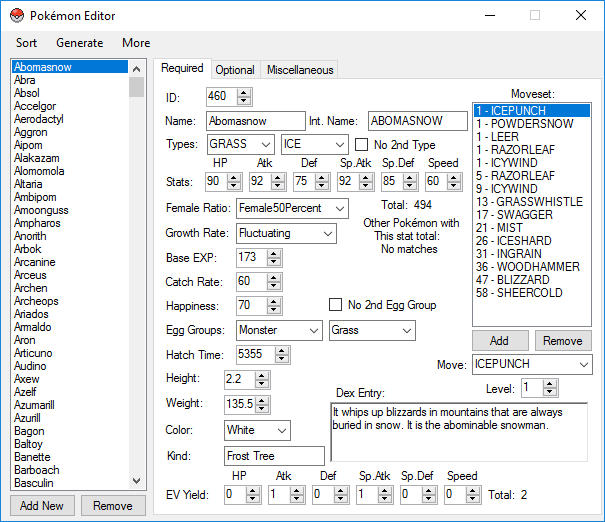Increase the ID value with up arrow

(244, 92)
